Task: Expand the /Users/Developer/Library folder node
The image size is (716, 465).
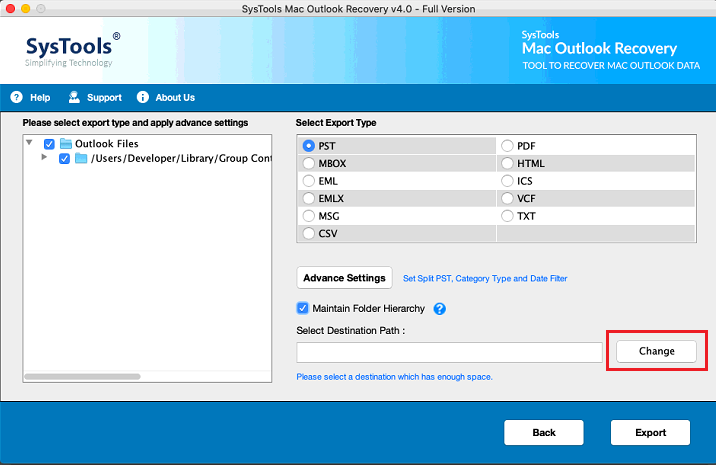Action: pyautogui.click(x=43, y=158)
